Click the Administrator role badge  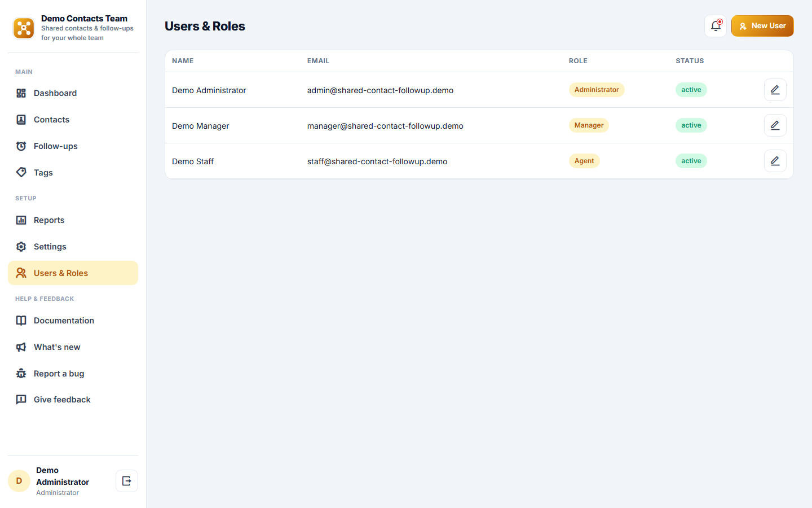pos(597,90)
